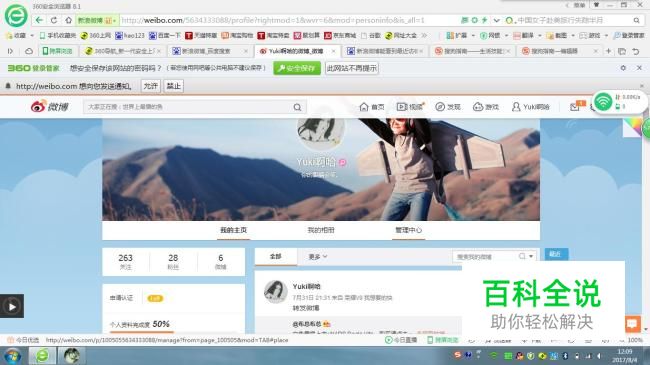Viewport: 650px width, 365px height.
Task: Close the Yuki weibo browser tab
Action: point(333,51)
